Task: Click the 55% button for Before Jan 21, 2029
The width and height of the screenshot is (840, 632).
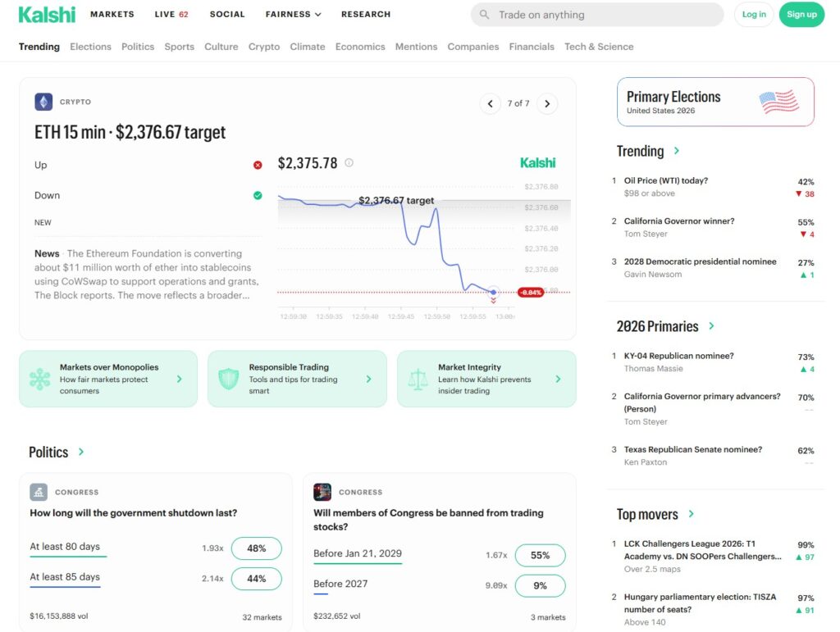Action: tap(540, 556)
